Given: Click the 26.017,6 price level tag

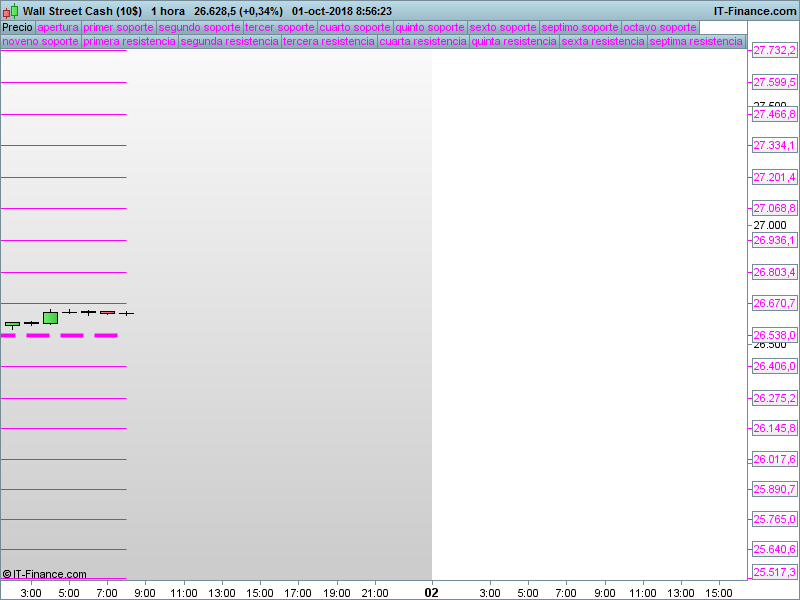Looking at the screenshot, I should [x=774, y=459].
